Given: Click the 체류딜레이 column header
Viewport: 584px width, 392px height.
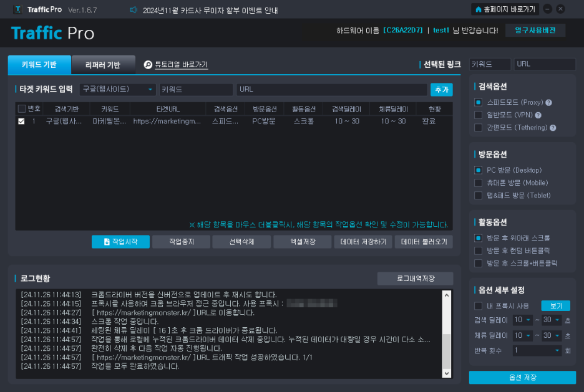Looking at the screenshot, I should pos(393,109).
